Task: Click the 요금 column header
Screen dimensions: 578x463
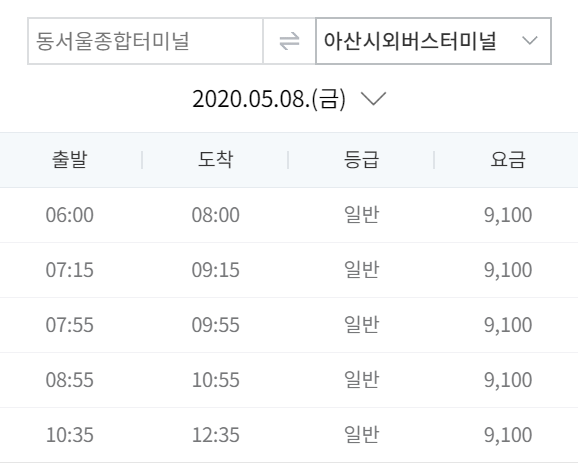Action: [508, 160]
